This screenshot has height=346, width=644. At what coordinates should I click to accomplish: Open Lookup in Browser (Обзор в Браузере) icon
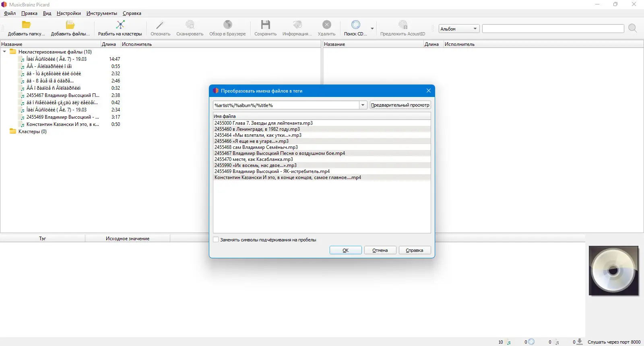click(x=227, y=25)
